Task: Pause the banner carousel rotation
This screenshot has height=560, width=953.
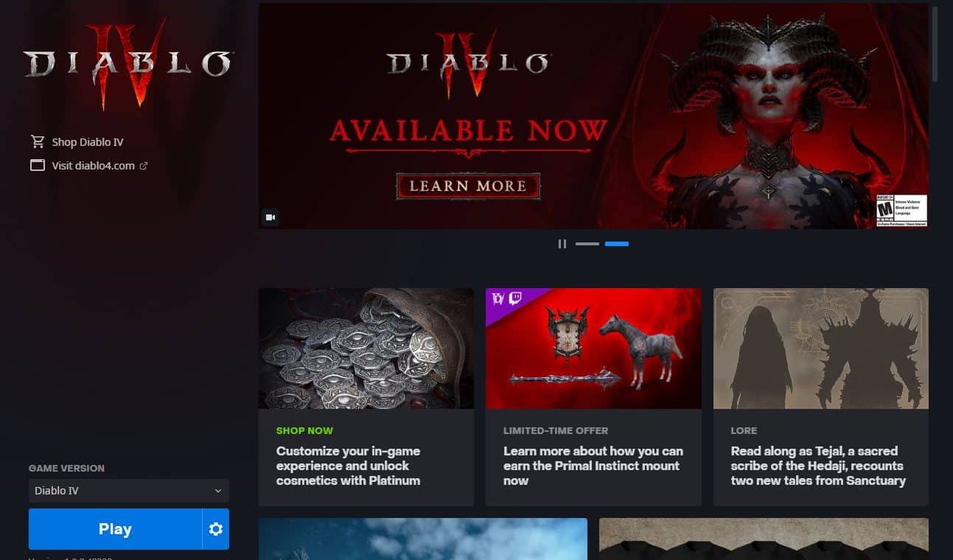Action: (562, 244)
